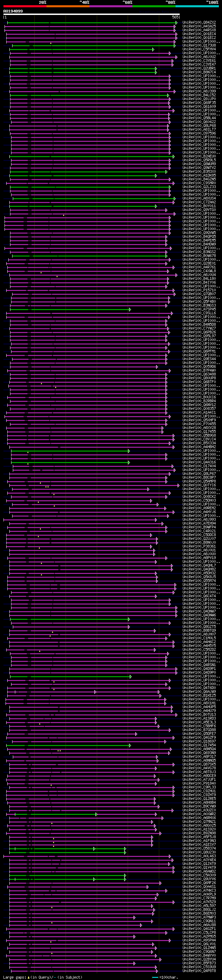Image resolution: width=222 pixels, height=980 pixels.
Task: Select the UniRef100_Q8WUM9 label
Action: tap(199, 164)
